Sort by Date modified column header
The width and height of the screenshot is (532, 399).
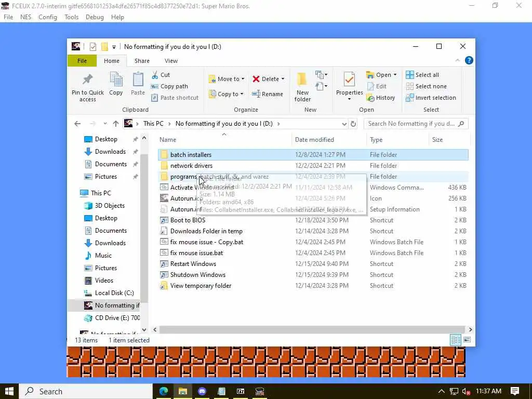tap(329, 139)
